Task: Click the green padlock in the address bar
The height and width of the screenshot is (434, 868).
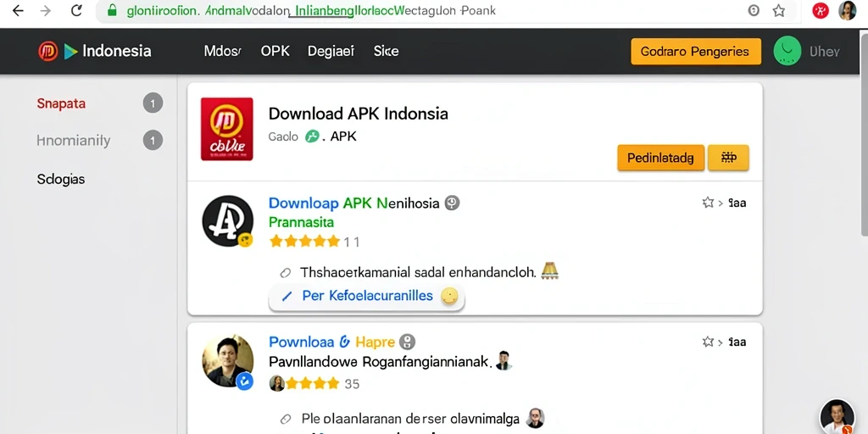Action: (x=113, y=10)
